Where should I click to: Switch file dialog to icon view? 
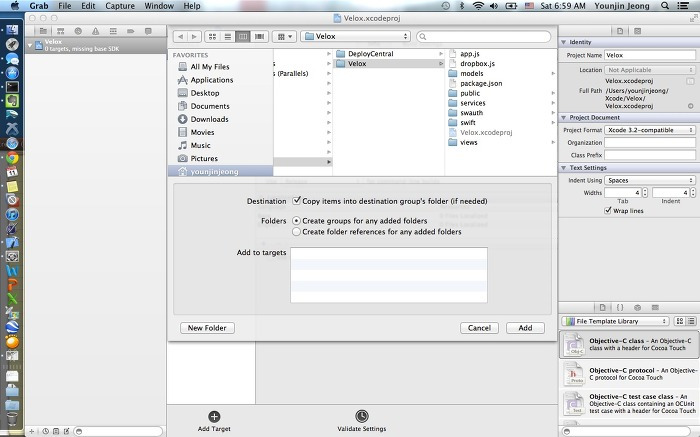(212, 37)
